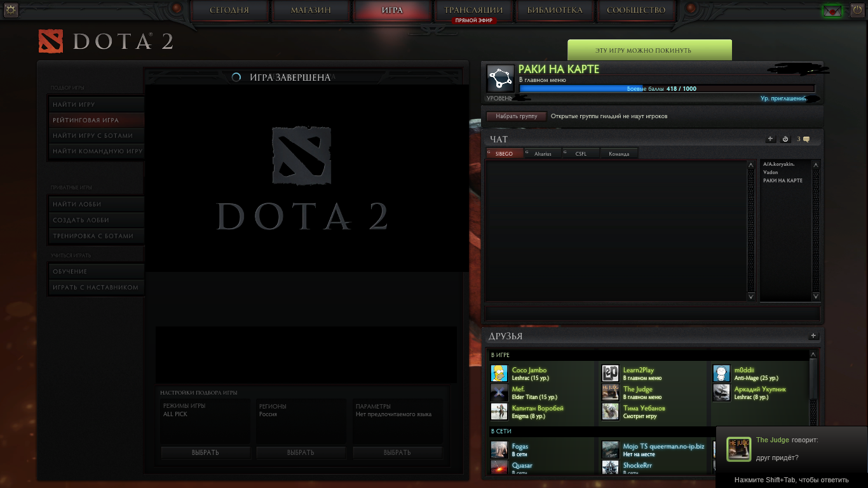Image resolution: width=868 pixels, height=488 pixels.
Task: Click Тима Уебанов's avatar
Action: (x=610, y=412)
